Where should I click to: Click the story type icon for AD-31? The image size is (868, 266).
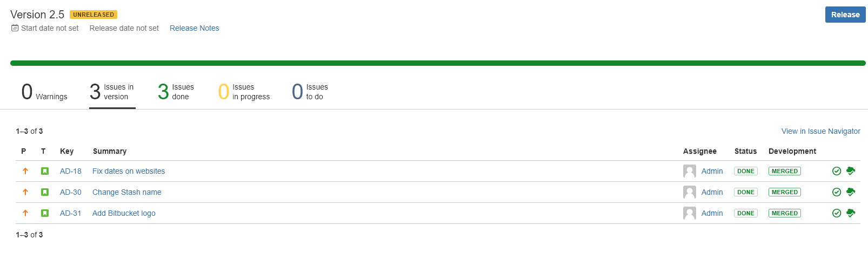coord(45,213)
